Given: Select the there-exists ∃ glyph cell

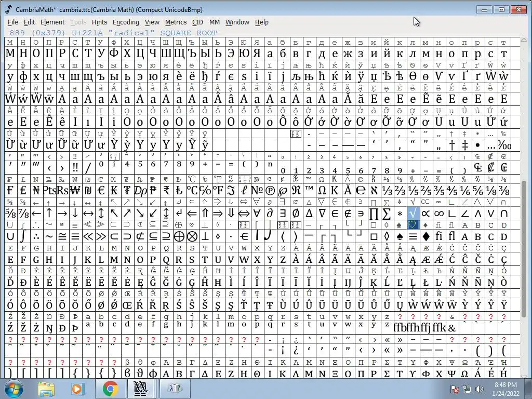Looking at the screenshot, I should coord(283,214).
